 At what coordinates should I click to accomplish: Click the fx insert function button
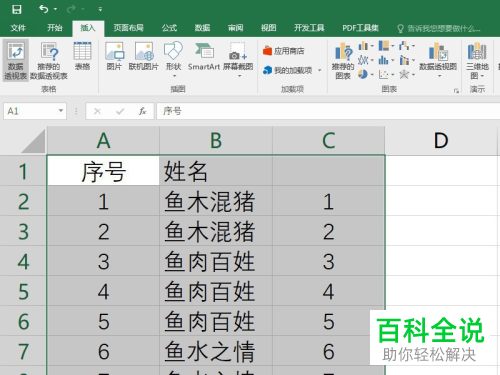tap(142, 111)
